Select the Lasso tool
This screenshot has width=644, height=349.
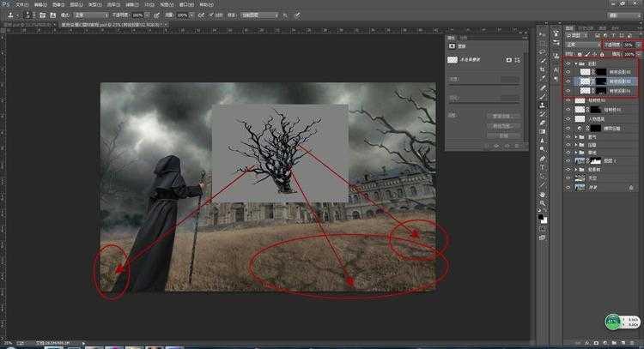(542, 51)
